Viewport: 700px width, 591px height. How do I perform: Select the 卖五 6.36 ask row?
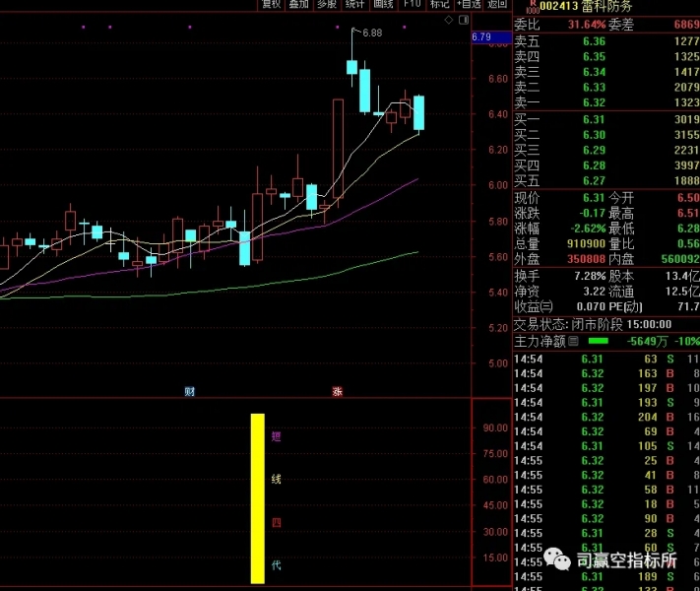606,41
